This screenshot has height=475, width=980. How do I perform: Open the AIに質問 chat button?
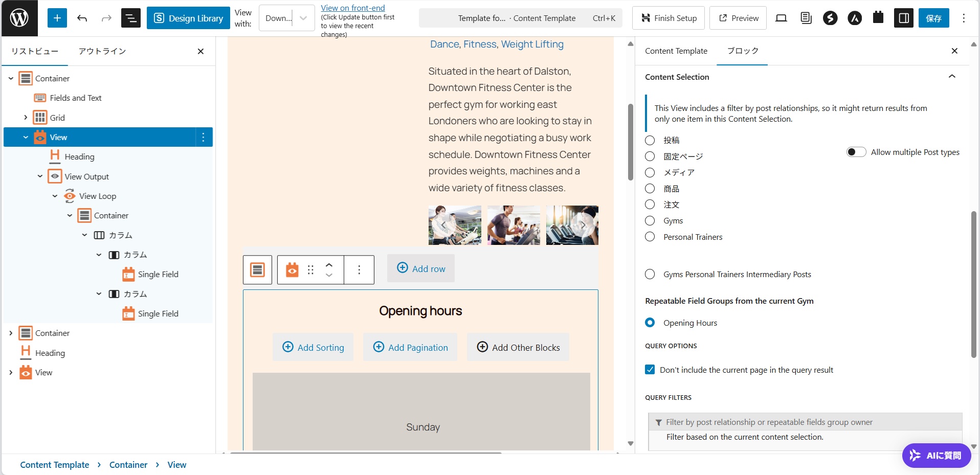(937, 455)
